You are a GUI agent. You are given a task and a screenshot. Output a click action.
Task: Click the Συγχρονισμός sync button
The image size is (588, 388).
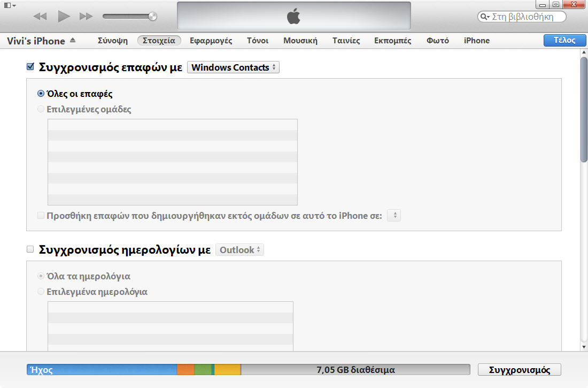click(x=520, y=370)
